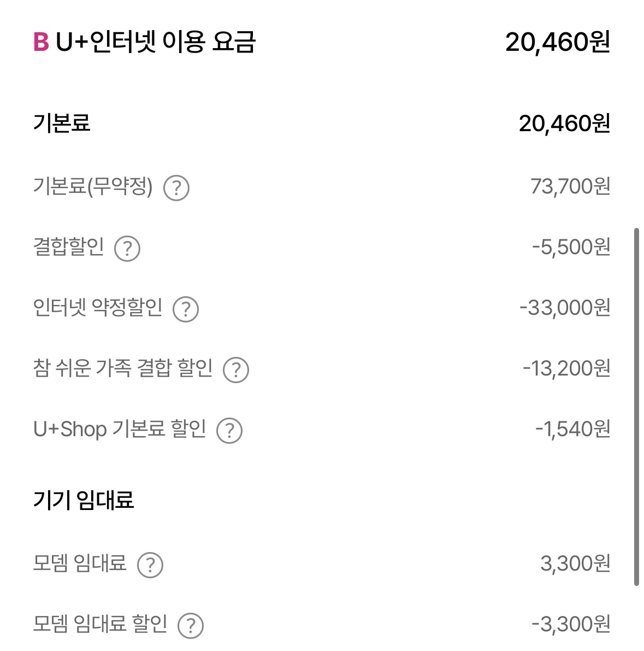Click the vertical scrollbar thumb
The image size is (644, 651).
(636, 407)
